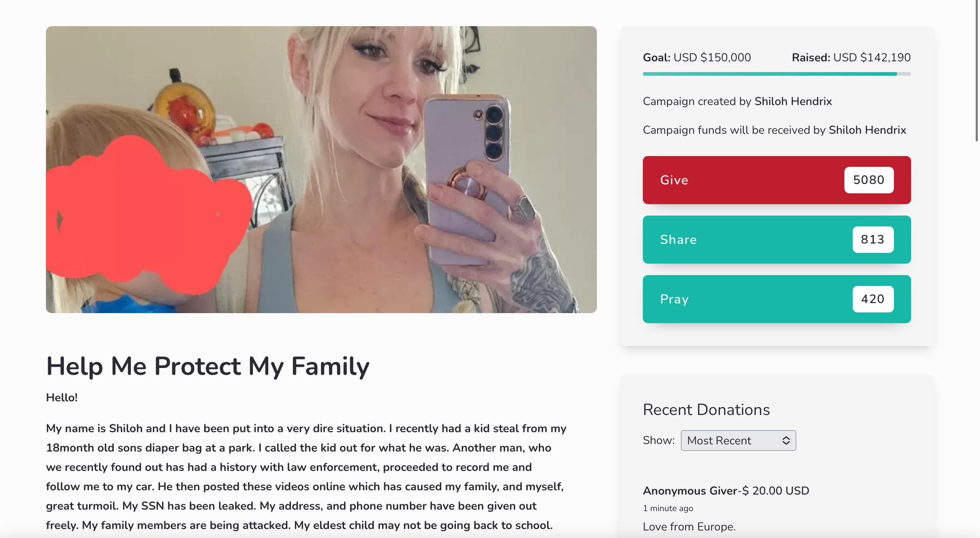
Task: Click the Love from Europe comment
Action: 689,527
